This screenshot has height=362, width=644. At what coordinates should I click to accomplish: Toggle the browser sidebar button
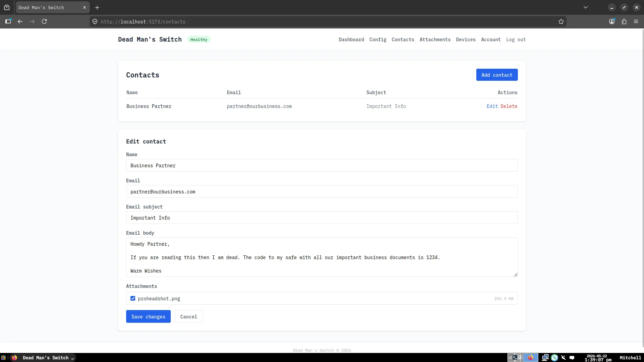(x=8, y=21)
